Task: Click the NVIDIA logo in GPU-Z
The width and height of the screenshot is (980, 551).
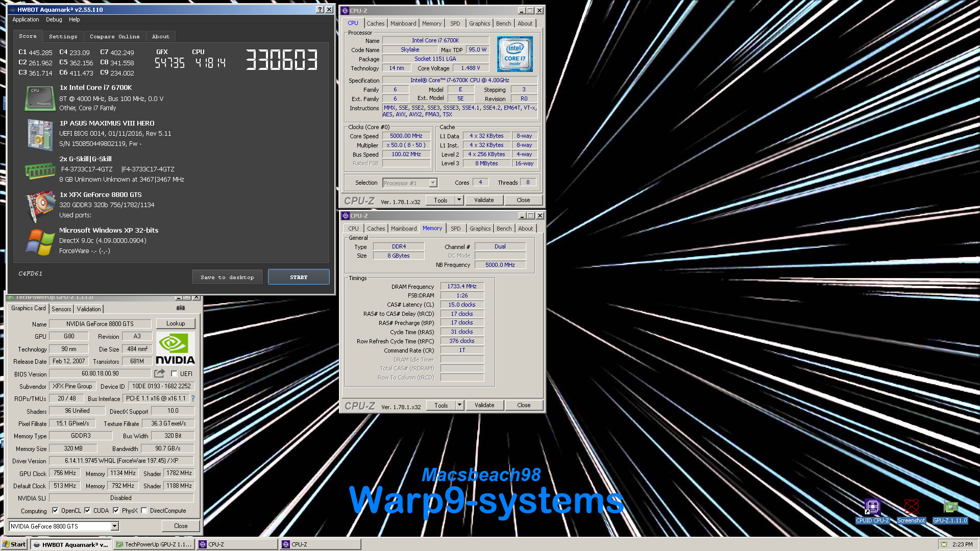Action: point(175,348)
